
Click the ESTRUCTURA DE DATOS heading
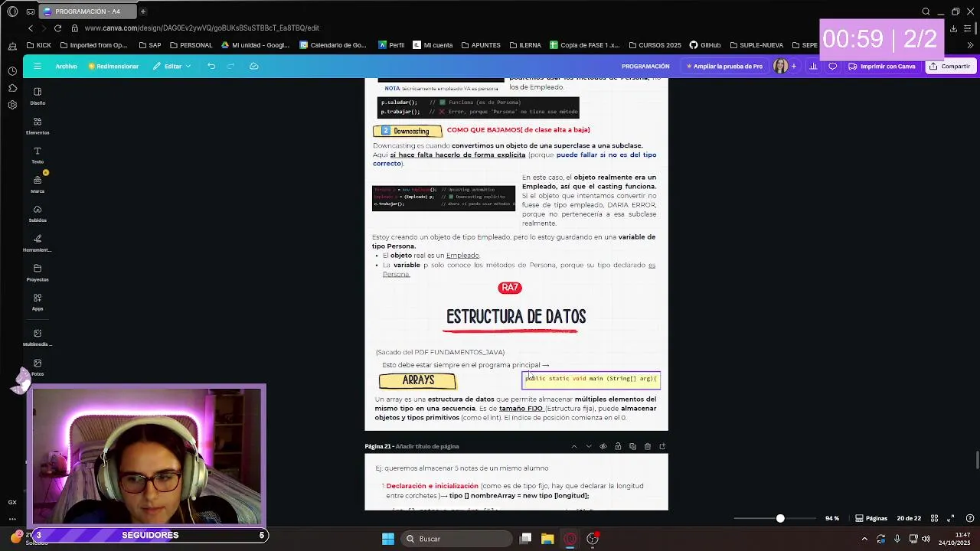(516, 317)
